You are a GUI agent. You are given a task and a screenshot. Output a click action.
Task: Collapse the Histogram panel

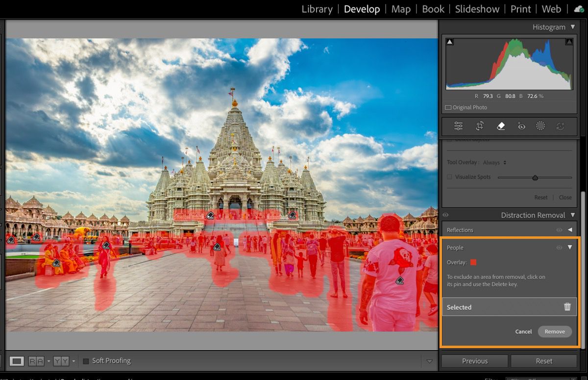(572, 27)
